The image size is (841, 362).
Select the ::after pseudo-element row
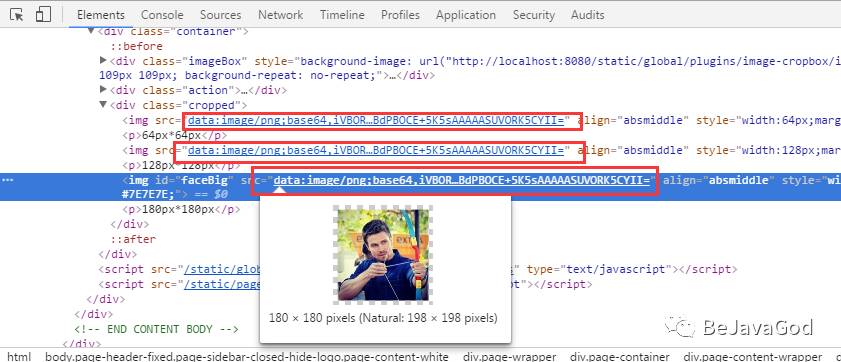coord(133,239)
